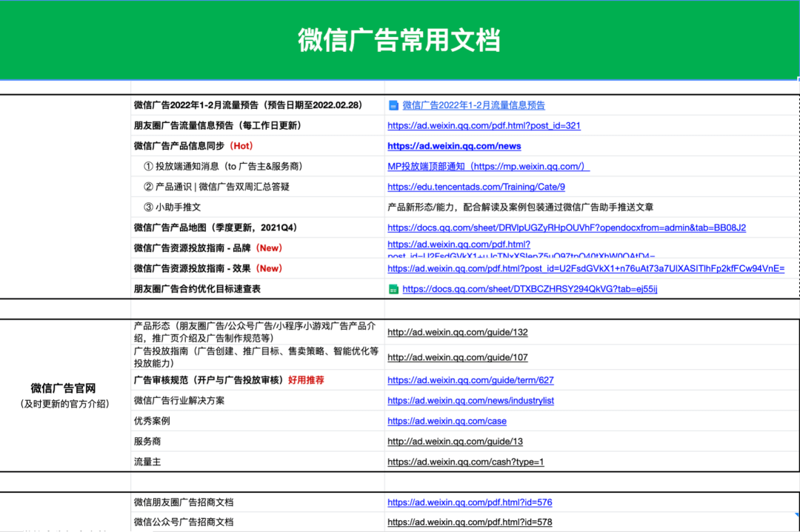800x532 pixels.
Task: Open the pdf.html?id=576 link
Action: [x=470, y=502]
